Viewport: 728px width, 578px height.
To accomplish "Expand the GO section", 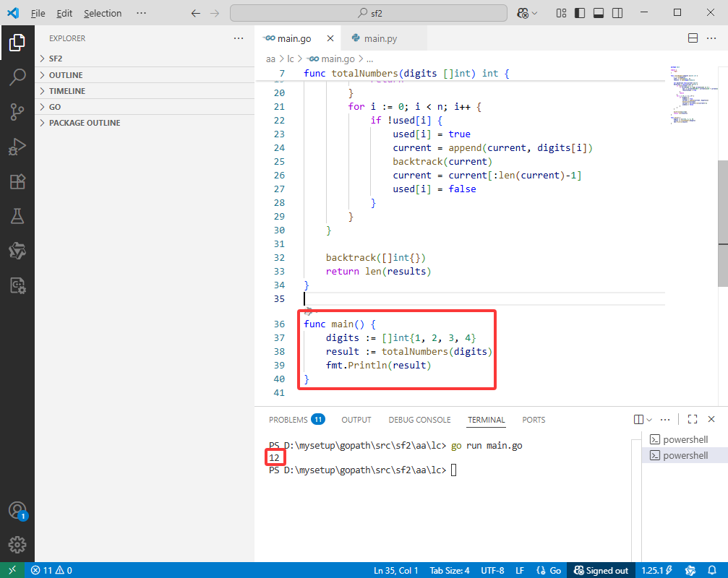I will coord(145,107).
